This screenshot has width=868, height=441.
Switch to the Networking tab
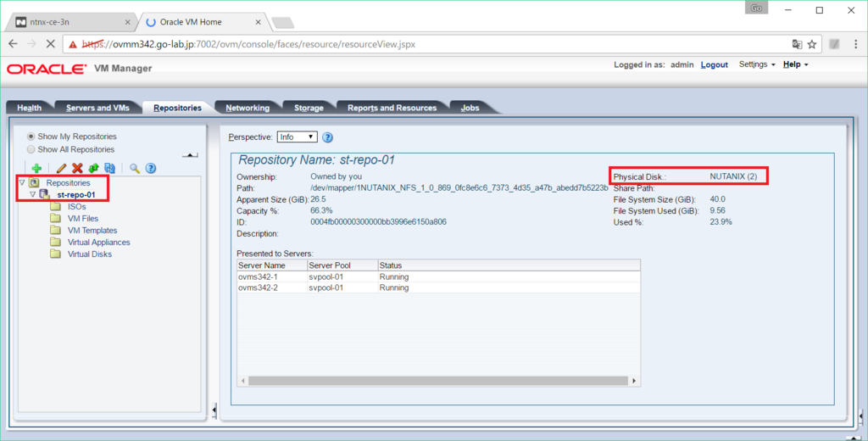point(248,108)
